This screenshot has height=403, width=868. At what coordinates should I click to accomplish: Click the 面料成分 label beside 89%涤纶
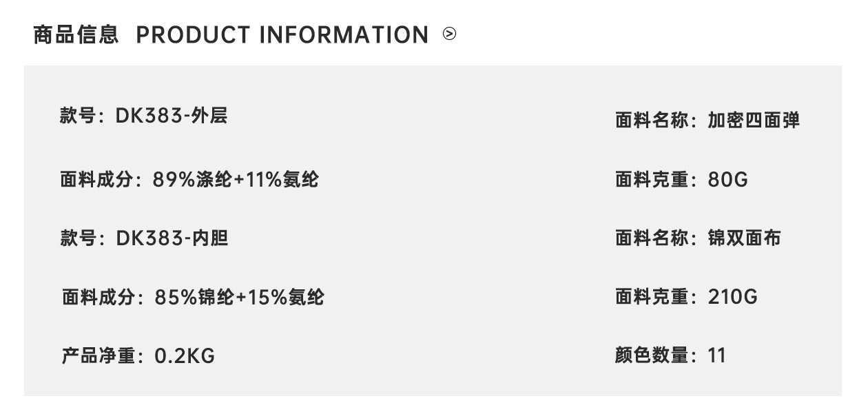[x=97, y=180]
